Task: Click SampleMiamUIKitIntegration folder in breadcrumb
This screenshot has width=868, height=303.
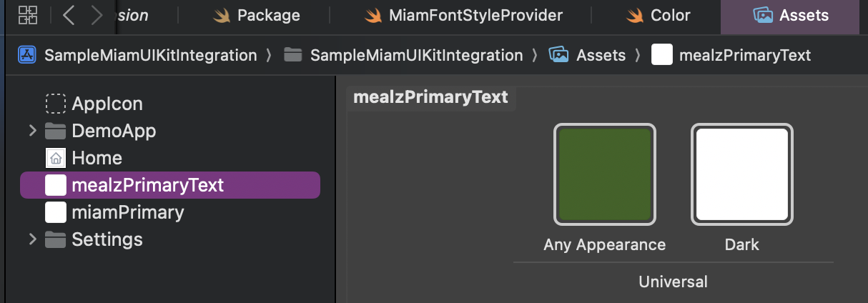Action: click(416, 55)
